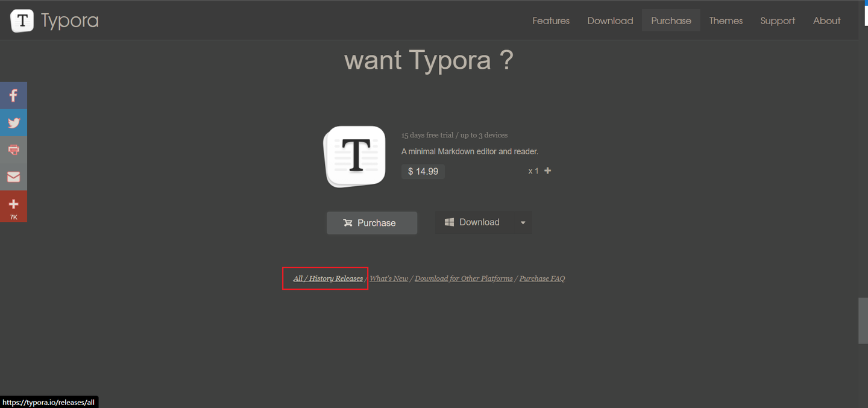
Task: Open the Support nav link
Action: pos(778,20)
